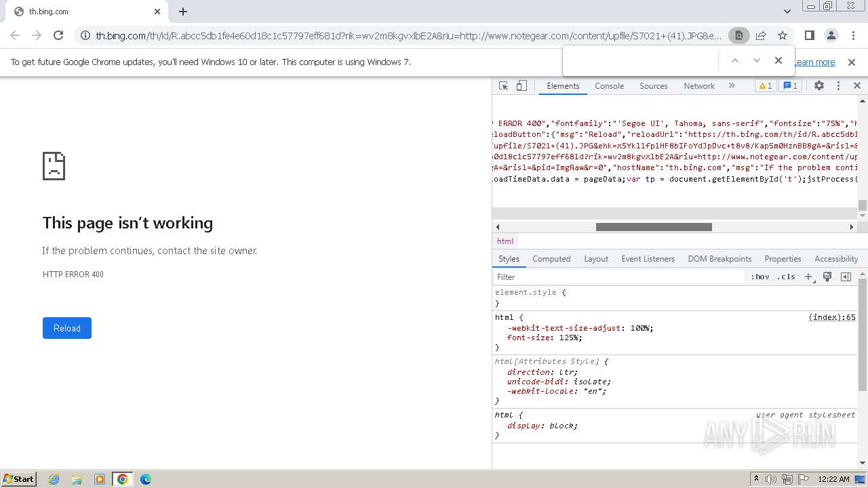
Task: Toggle the device toolbar icon
Action: (521, 86)
